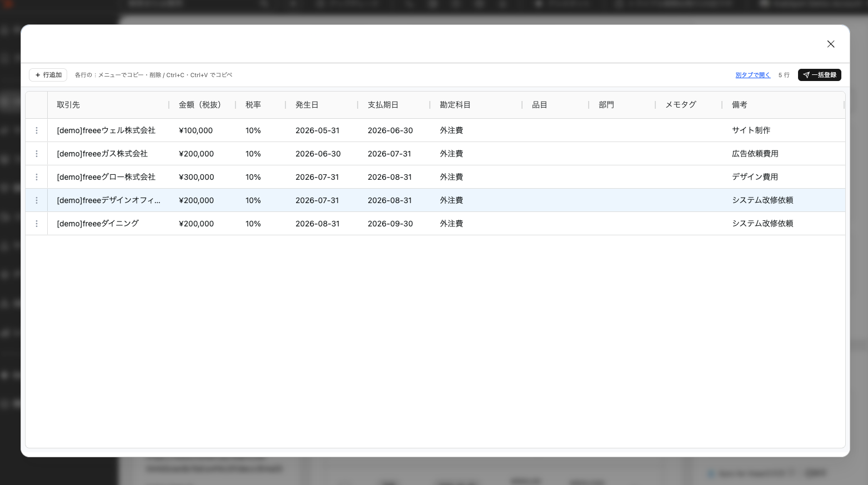This screenshot has width=868, height=485.
Task: Click the 勘定科目 column header
Action: coord(476,105)
